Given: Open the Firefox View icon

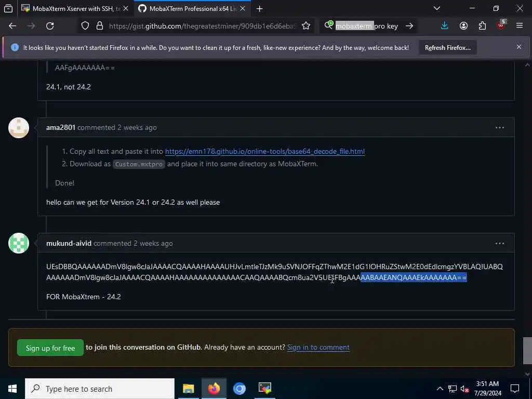Looking at the screenshot, I should point(8,8).
